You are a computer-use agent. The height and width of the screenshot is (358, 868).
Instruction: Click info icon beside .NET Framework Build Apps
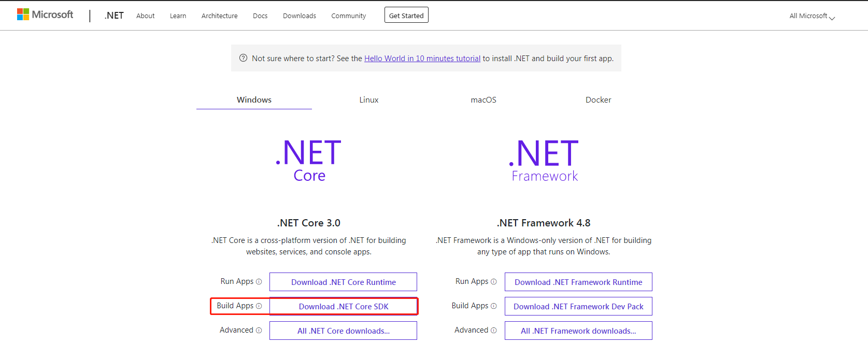pos(494,306)
